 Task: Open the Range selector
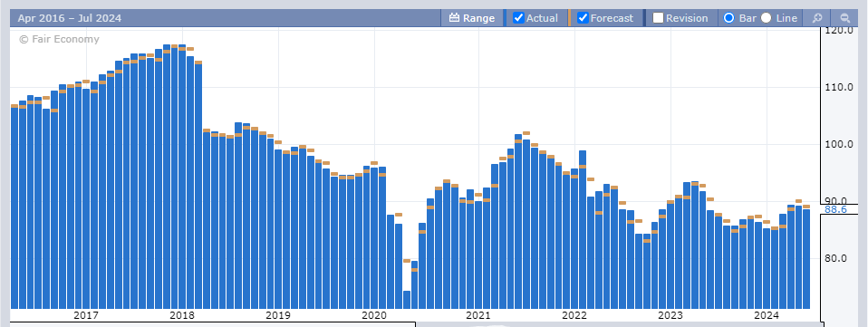(x=472, y=18)
